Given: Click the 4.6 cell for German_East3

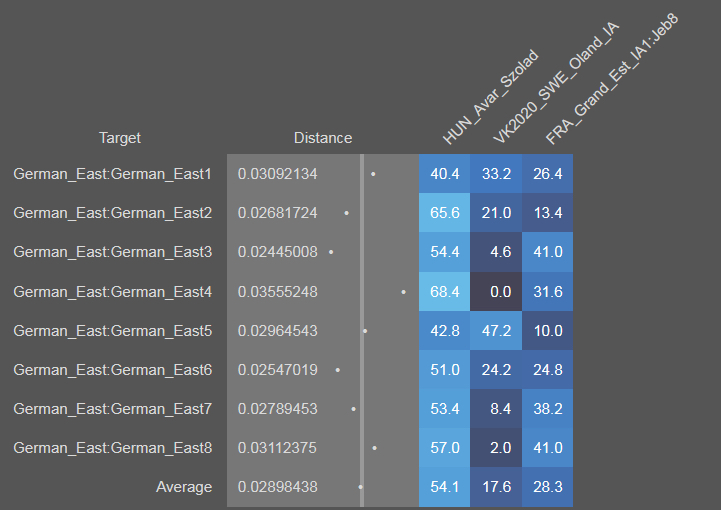Looking at the screenshot, I should coord(496,252).
